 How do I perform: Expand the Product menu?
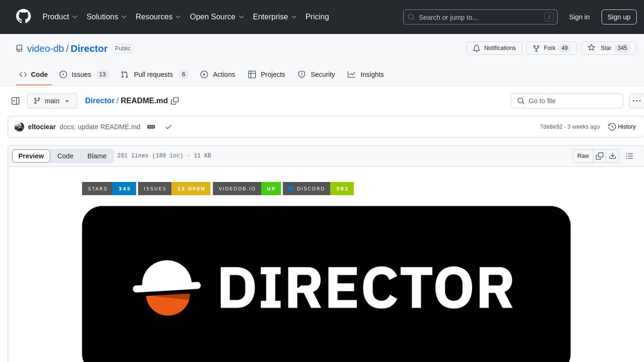(60, 17)
